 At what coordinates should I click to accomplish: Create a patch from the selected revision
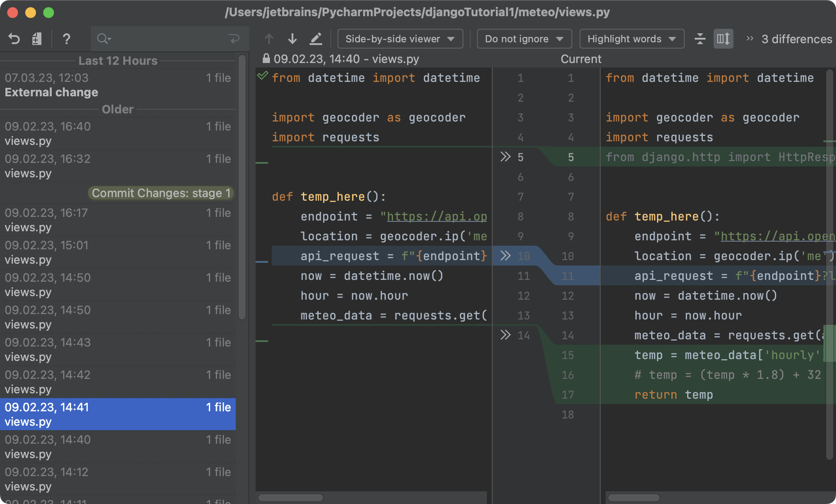[x=37, y=39]
